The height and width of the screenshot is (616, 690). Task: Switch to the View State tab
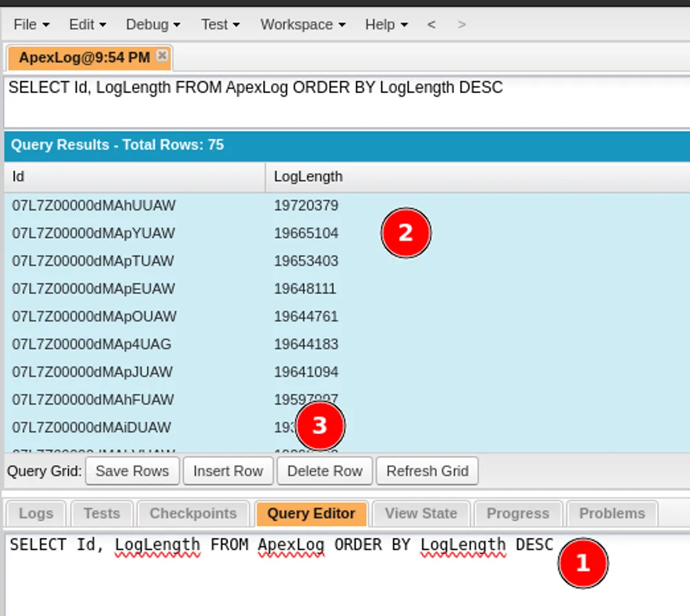421,513
